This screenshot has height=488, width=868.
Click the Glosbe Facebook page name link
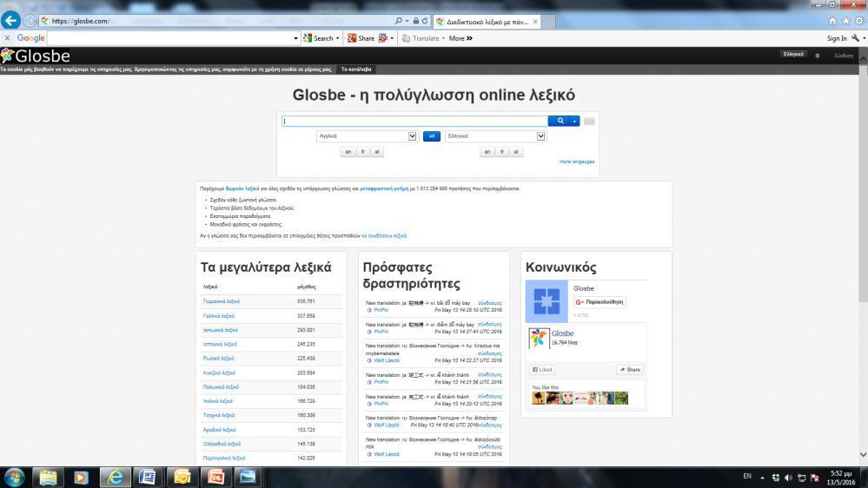point(562,333)
